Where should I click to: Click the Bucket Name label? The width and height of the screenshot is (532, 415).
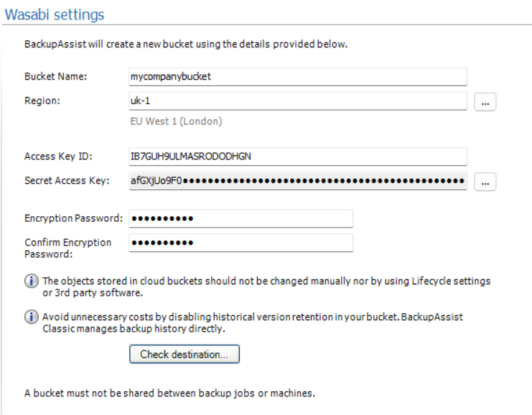56,76
